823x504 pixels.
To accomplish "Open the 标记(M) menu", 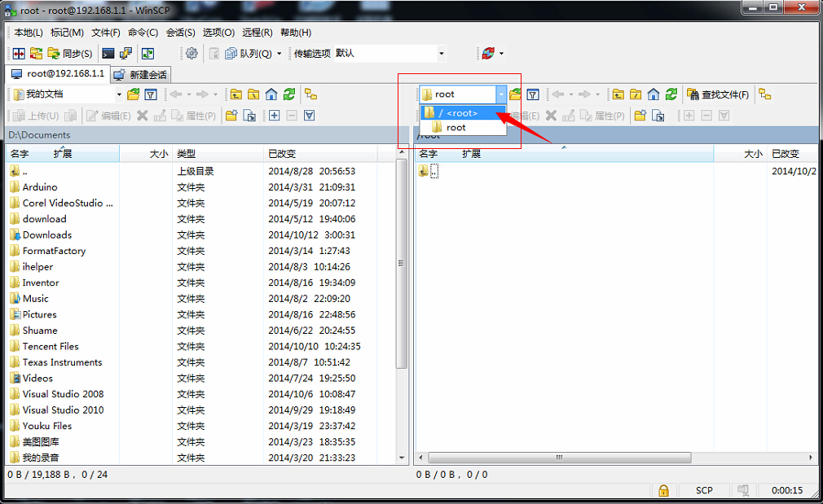I will tap(67, 33).
